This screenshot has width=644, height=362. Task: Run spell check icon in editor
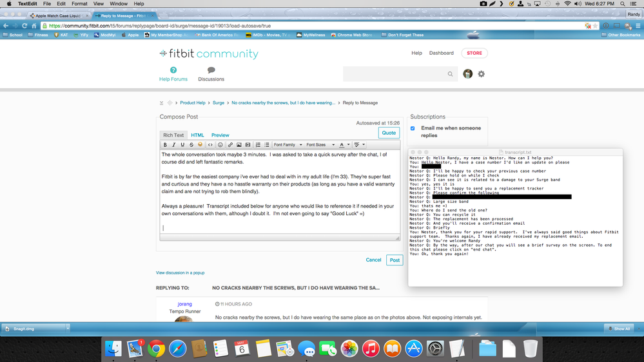[357, 145]
